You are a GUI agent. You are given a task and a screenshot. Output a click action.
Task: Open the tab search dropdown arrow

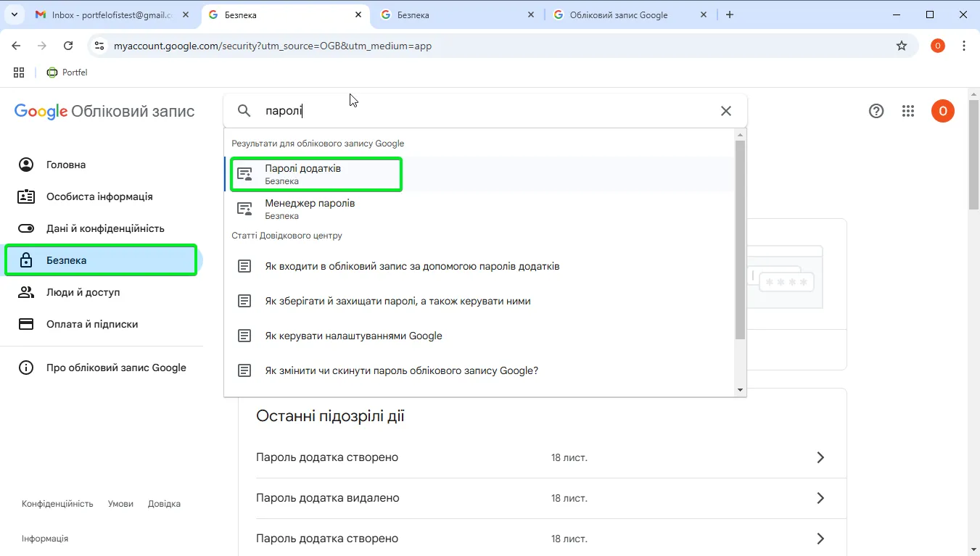tap(14, 14)
